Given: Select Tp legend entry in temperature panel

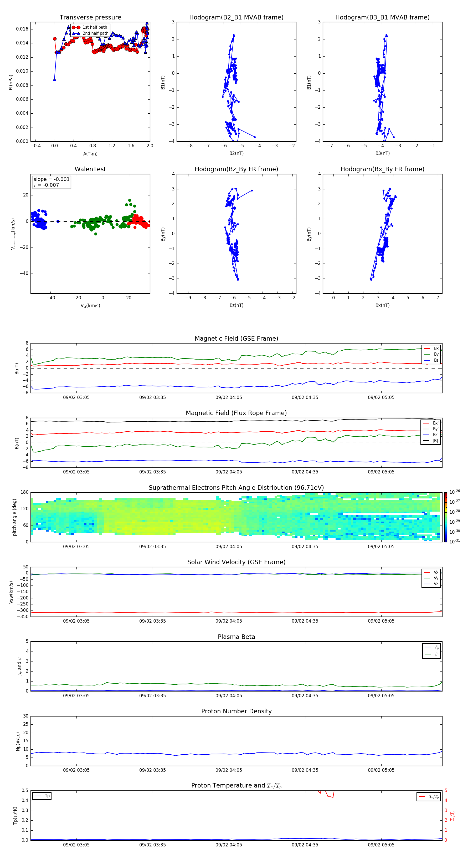Looking at the screenshot, I should tap(42, 796).
